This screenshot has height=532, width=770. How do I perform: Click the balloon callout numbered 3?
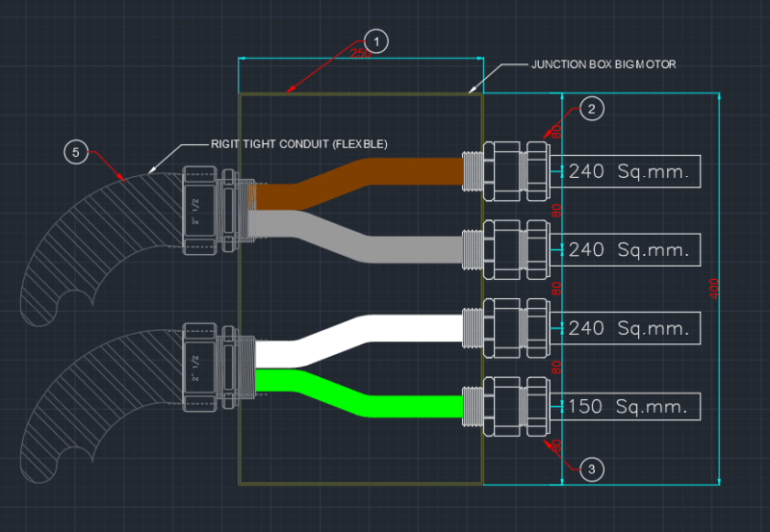592,469
